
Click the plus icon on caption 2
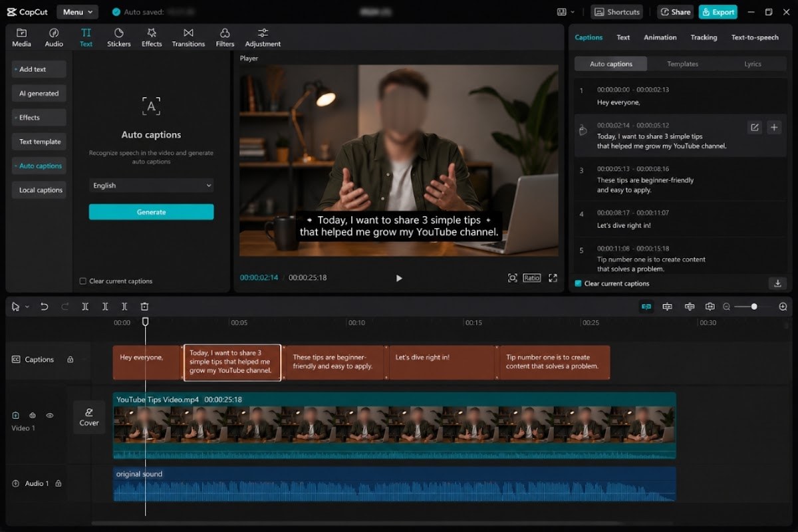774,127
